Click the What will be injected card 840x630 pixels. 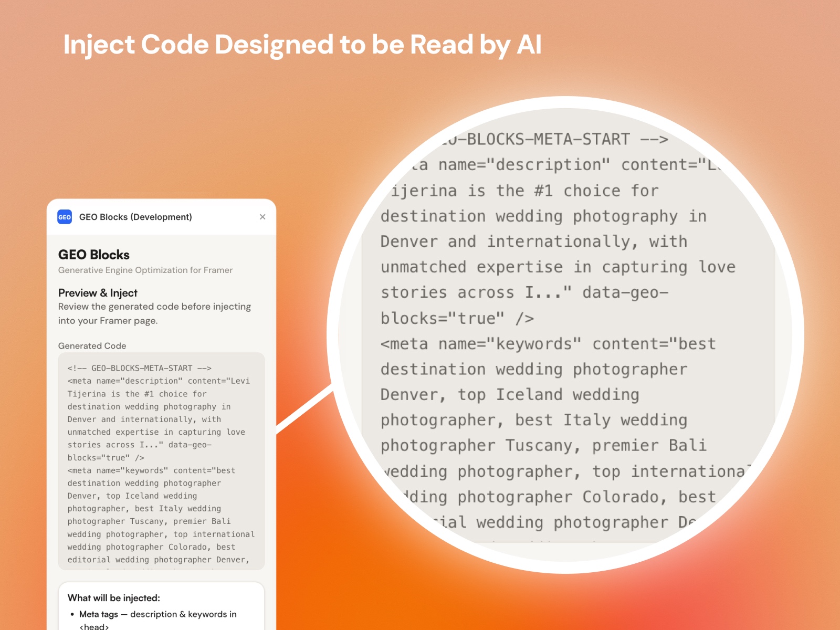click(x=160, y=606)
